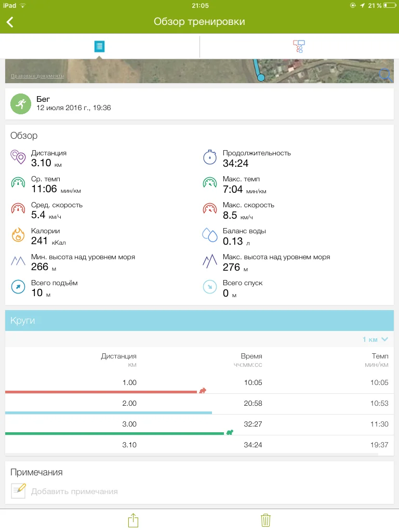The width and height of the screenshot is (399, 532).
Task: Switch to the social comments tab
Action: [299, 46]
